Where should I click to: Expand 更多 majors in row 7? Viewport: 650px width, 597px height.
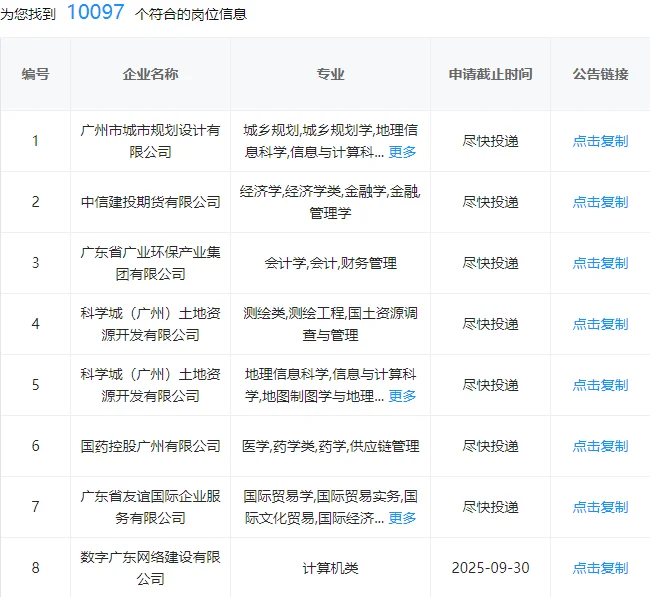(x=402, y=518)
